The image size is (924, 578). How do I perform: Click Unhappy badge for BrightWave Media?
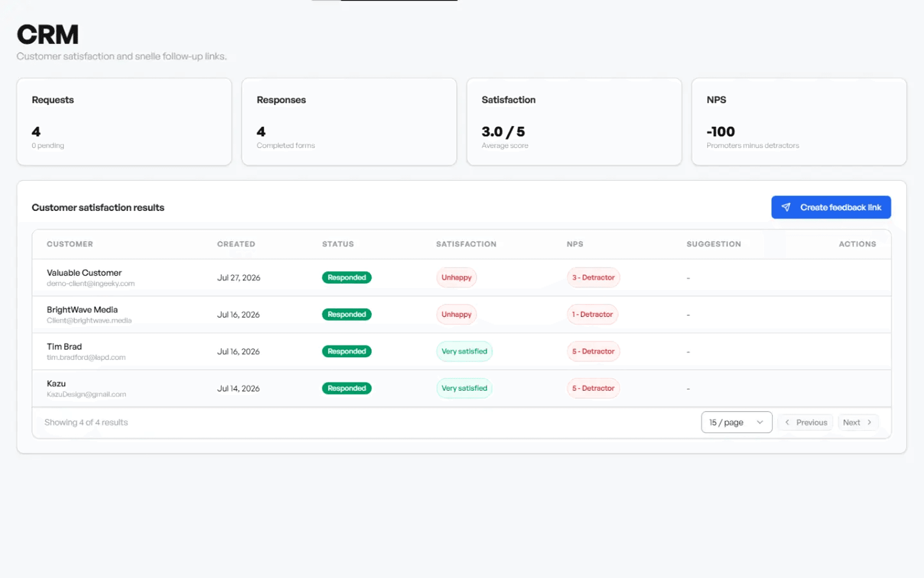pyautogui.click(x=456, y=315)
